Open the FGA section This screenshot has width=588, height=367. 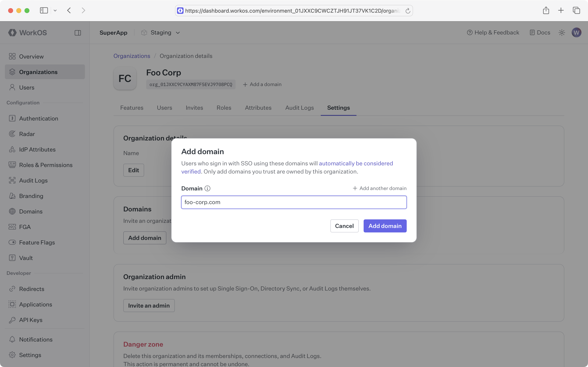(25, 227)
